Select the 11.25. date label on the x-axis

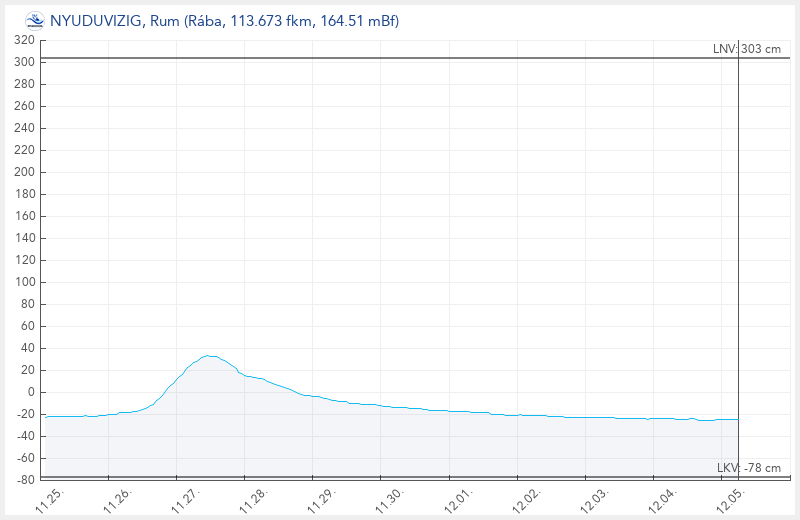(x=51, y=501)
